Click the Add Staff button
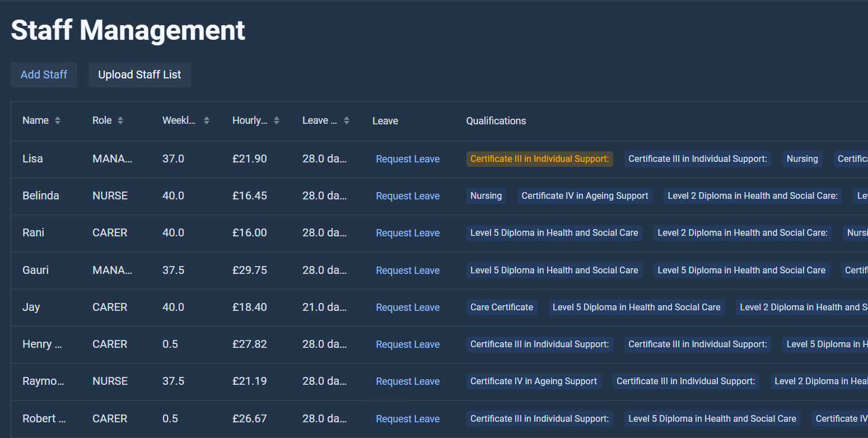 click(44, 74)
